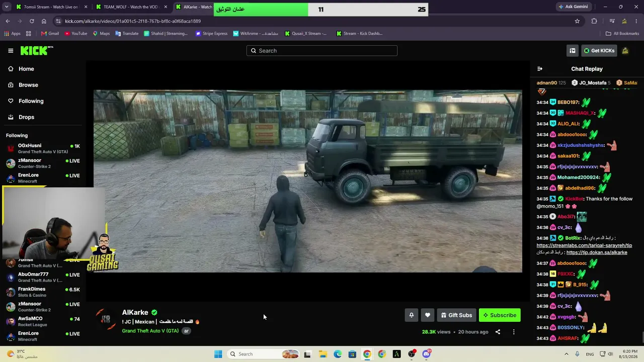Open the streamlabs tip link in chat
Screen dimensions: 644x362
coord(584,245)
